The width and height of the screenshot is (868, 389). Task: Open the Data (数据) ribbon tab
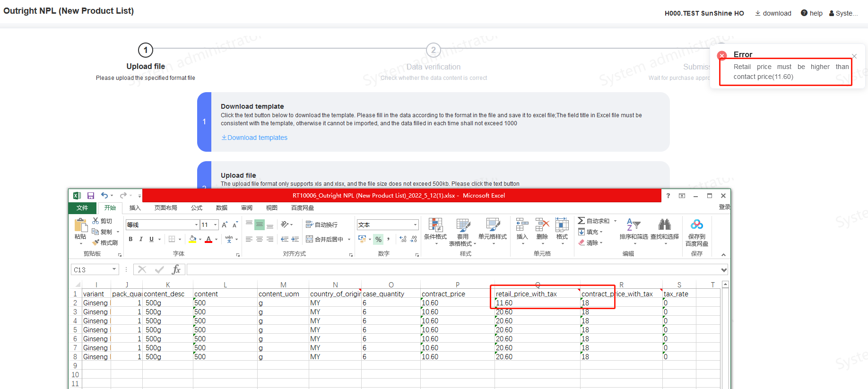pyautogui.click(x=221, y=208)
